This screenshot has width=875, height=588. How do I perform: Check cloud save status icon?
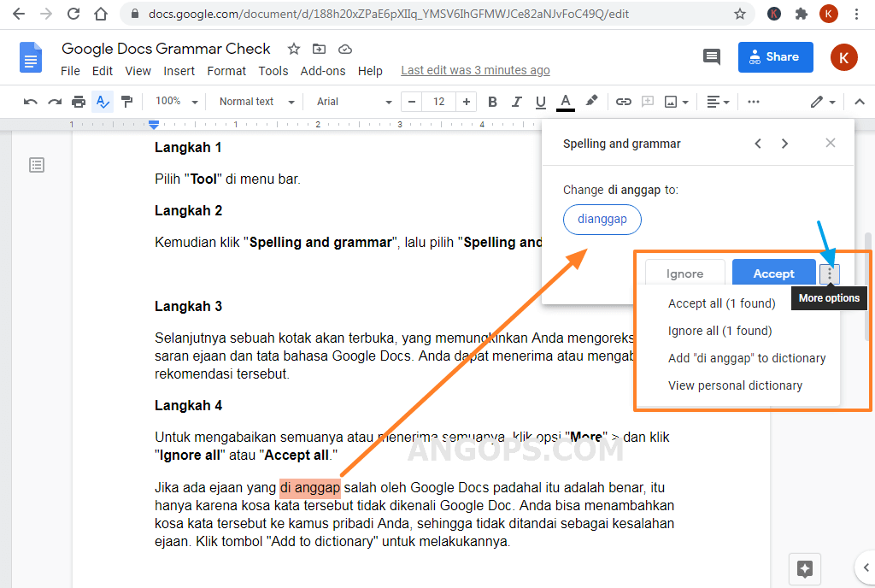pyautogui.click(x=345, y=49)
